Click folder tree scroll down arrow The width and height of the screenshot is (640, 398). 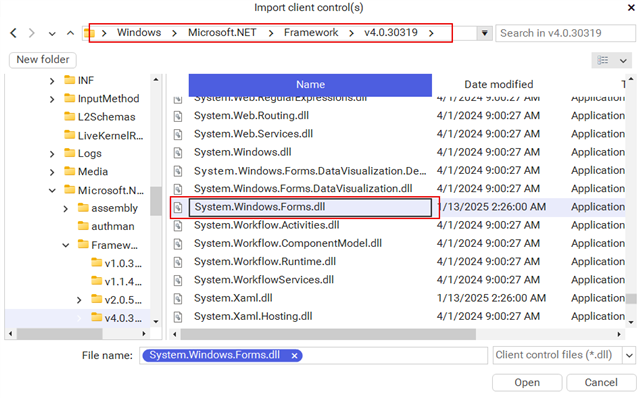click(156, 322)
